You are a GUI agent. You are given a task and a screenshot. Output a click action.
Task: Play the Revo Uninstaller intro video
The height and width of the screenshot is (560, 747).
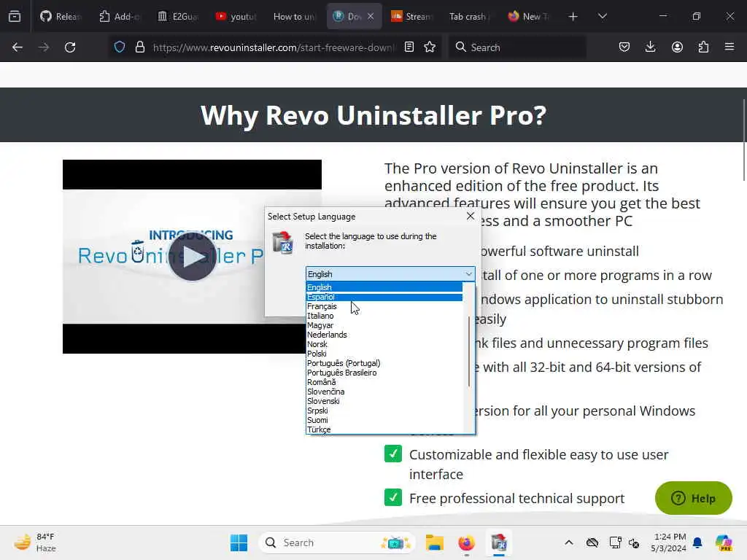(193, 257)
